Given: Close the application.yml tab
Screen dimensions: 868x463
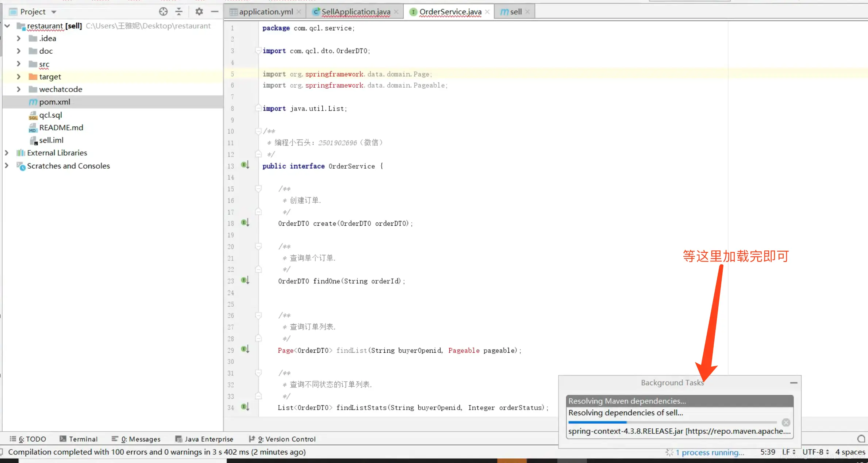Looking at the screenshot, I should tap(299, 12).
